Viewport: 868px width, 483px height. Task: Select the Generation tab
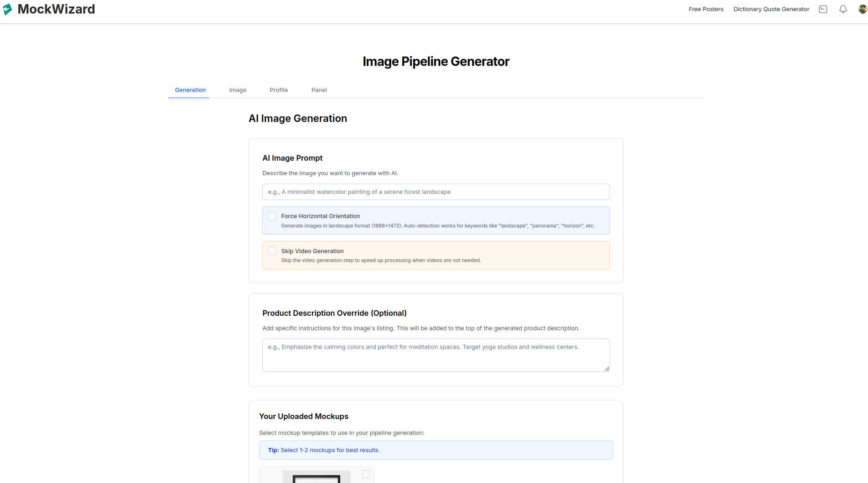pyautogui.click(x=190, y=90)
